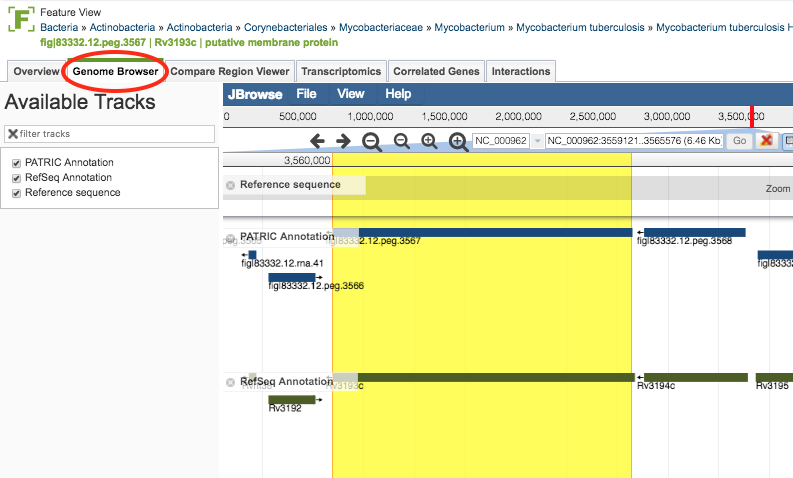This screenshot has height=478, width=793.
Task: Open the Transcriptomics tab
Action: pyautogui.click(x=341, y=71)
